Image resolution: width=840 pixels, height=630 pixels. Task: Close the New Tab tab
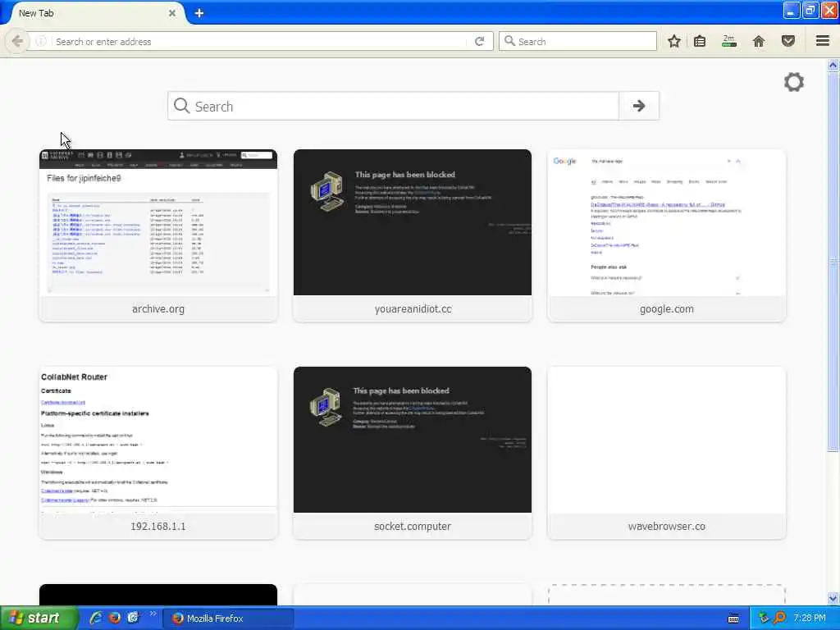coord(172,13)
